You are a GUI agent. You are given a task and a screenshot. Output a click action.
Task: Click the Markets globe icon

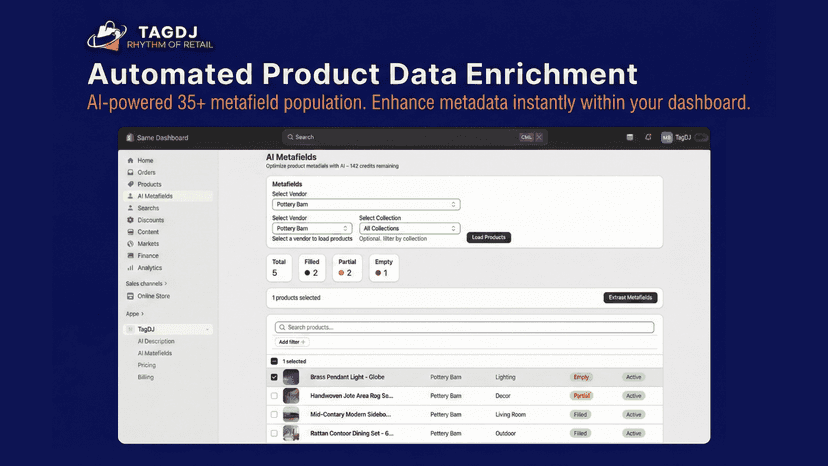(130, 244)
